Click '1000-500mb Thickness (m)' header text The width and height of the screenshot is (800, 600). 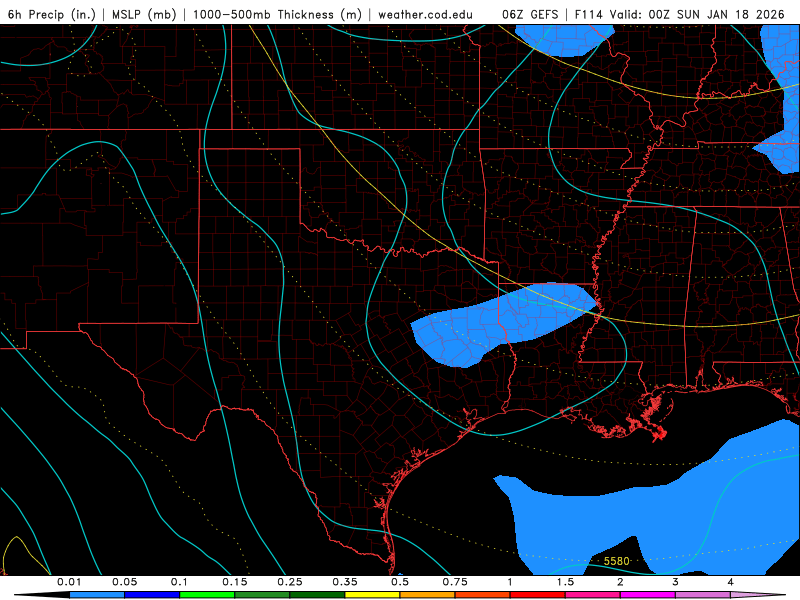(x=278, y=14)
